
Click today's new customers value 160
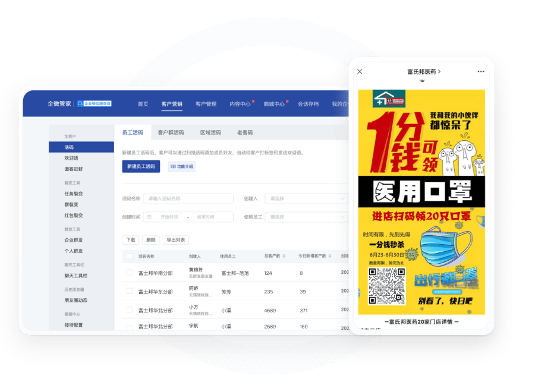click(x=304, y=327)
